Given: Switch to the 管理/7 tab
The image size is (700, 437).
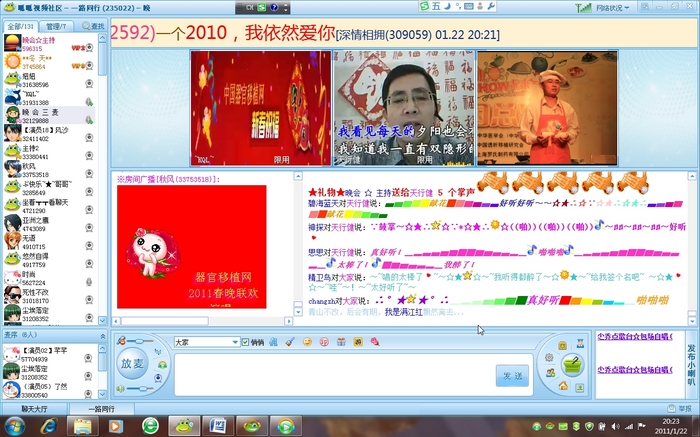Looking at the screenshot, I should point(56,26).
